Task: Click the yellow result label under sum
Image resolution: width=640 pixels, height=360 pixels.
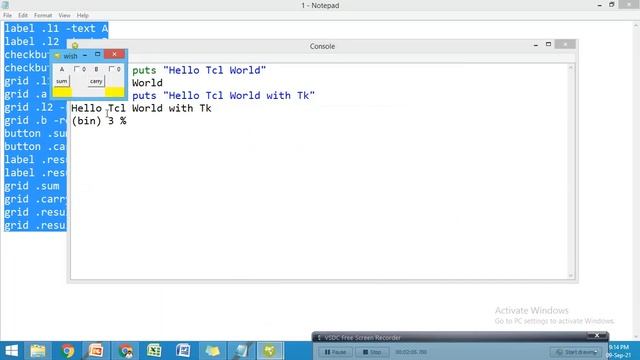Action: pos(62,92)
